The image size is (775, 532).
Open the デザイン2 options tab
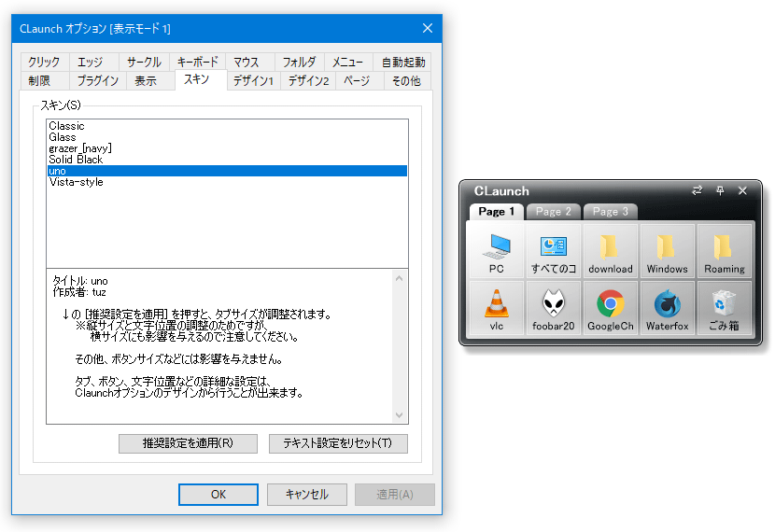coord(308,81)
